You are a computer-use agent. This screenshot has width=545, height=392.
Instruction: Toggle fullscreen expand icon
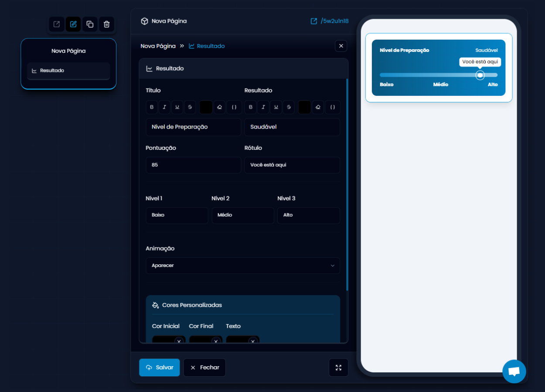pos(338,368)
